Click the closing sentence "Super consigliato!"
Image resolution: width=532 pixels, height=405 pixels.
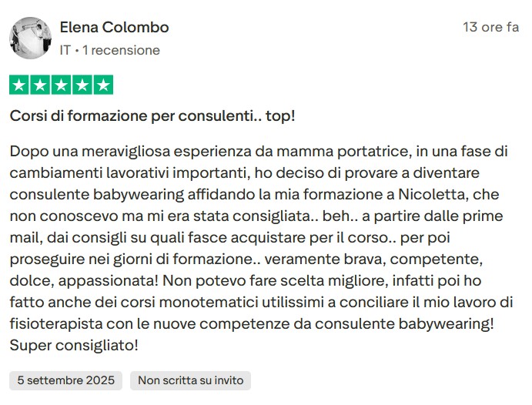pos(74,346)
